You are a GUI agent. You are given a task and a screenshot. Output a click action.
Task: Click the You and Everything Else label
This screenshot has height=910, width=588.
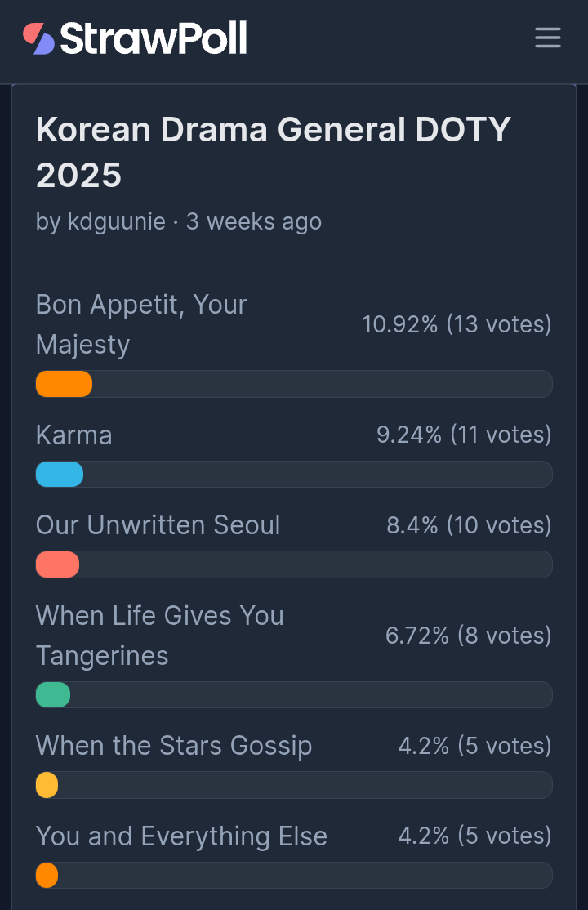tap(181, 836)
